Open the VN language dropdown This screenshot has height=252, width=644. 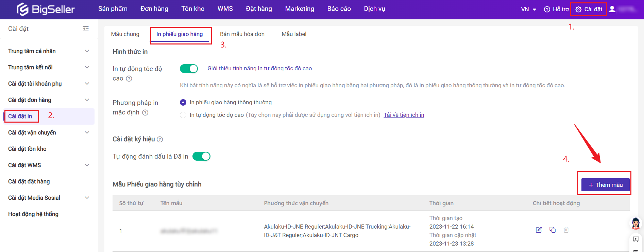[528, 9]
